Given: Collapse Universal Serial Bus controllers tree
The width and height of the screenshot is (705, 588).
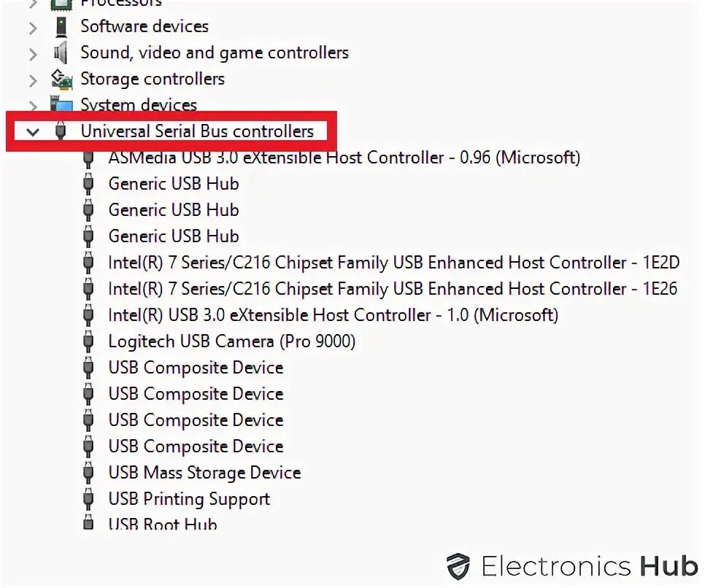Looking at the screenshot, I should point(33,132).
